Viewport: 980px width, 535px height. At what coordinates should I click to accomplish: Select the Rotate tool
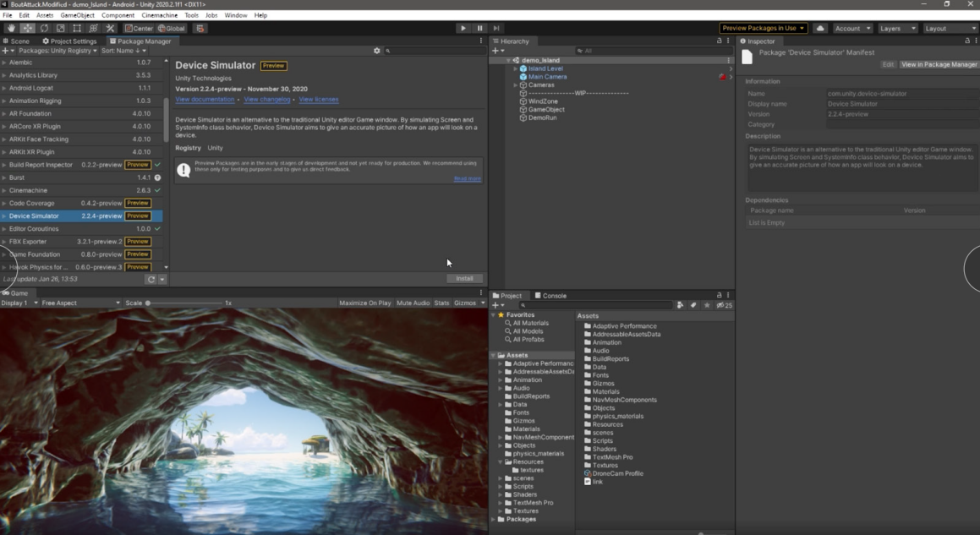point(44,28)
